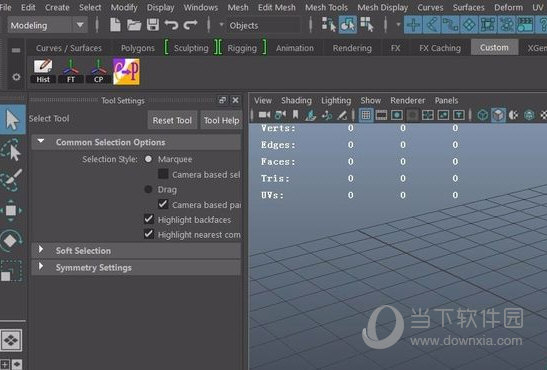Open the Curves menu
Image resolution: width=547 pixels, height=370 pixels.
(430, 7)
